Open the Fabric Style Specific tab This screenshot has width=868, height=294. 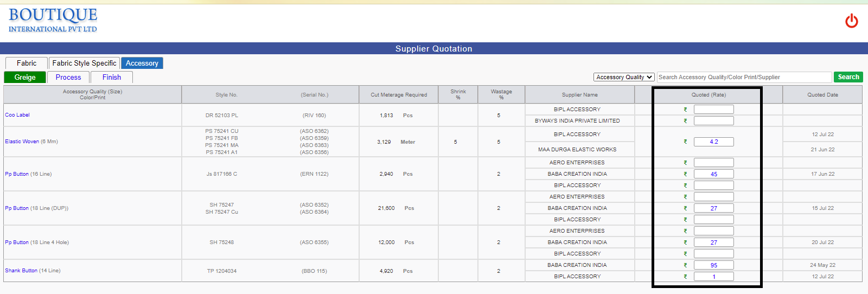click(x=84, y=63)
